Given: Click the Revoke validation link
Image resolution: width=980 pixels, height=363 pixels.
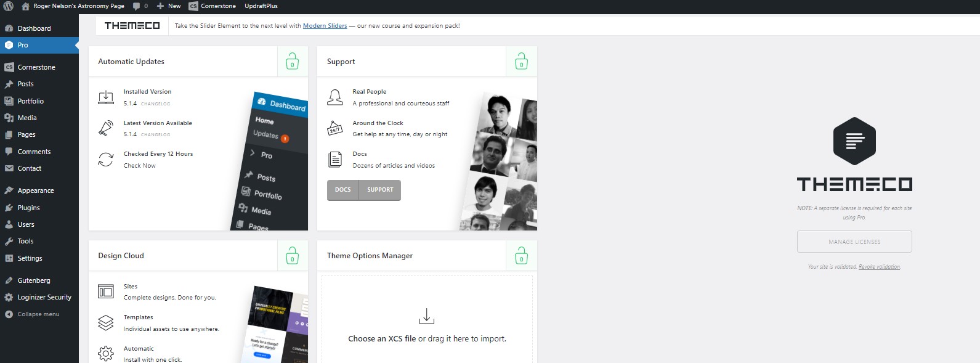Looking at the screenshot, I should (x=879, y=267).
